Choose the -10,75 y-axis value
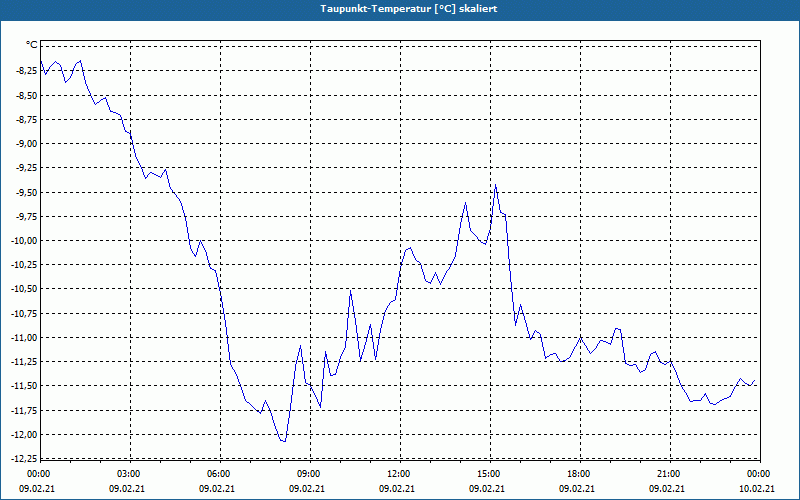 25,313
